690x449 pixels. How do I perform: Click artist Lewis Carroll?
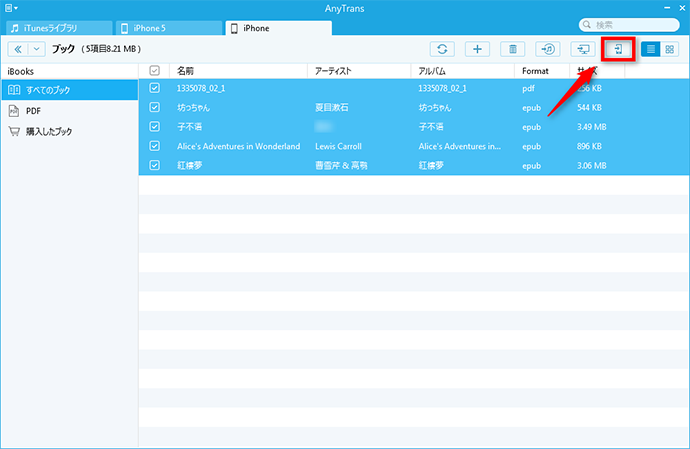(338, 146)
